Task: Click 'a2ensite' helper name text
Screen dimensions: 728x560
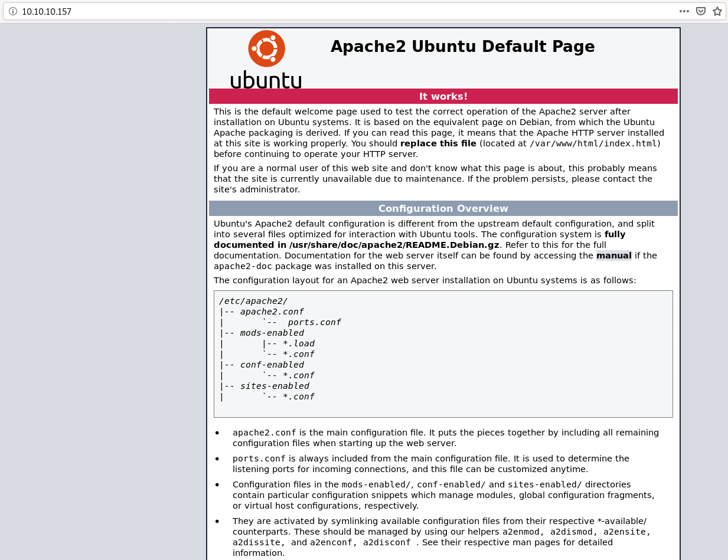Action: (624, 532)
